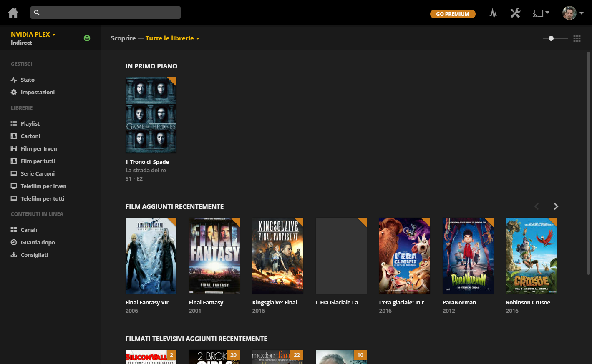
Task: Click the Guarda dopo clock icon
Action: point(14,242)
